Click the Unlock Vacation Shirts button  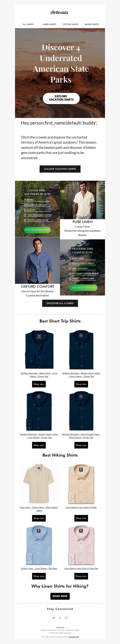(60, 169)
